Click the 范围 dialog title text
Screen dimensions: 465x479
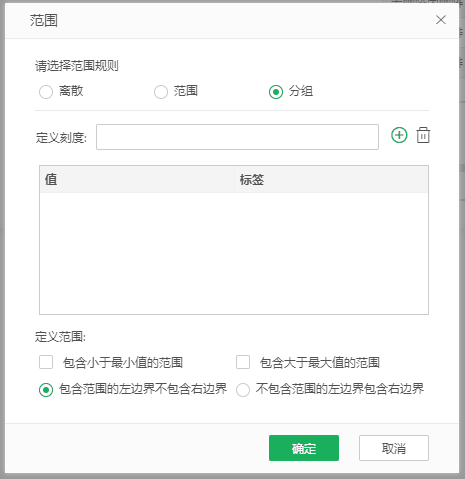pos(44,20)
